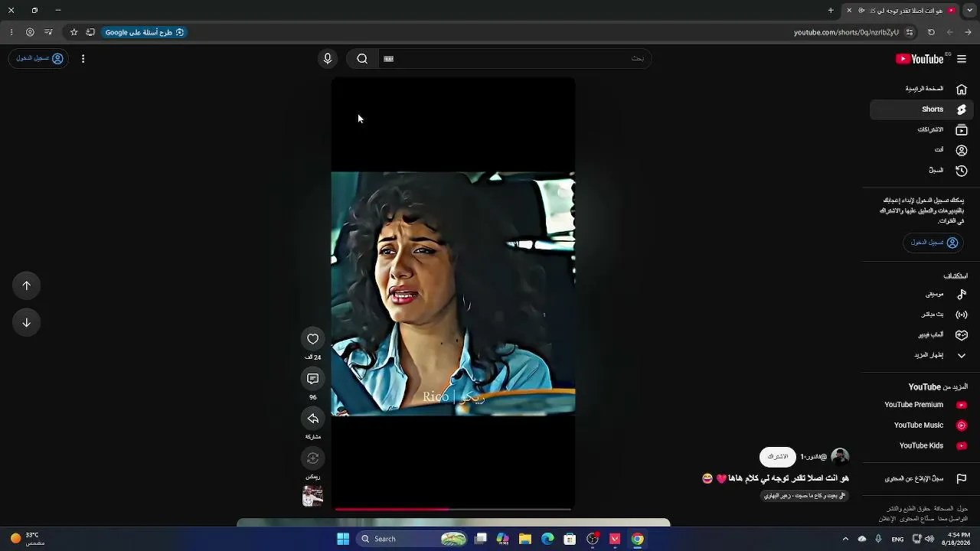Click the browser address bar URL
980x551 pixels.
coord(846,32)
